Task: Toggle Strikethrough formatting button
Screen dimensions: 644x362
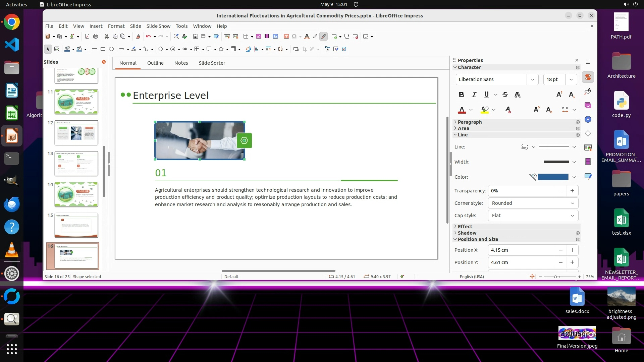Action: (x=505, y=95)
